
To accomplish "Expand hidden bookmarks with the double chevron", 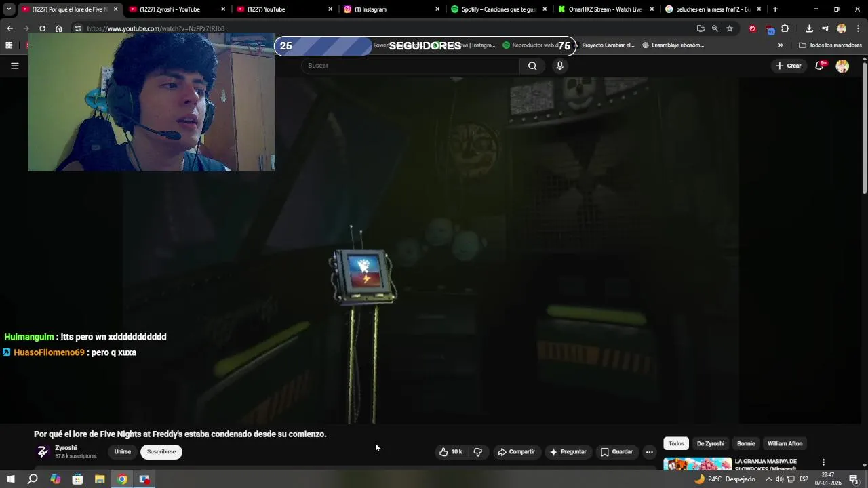I will (781, 45).
